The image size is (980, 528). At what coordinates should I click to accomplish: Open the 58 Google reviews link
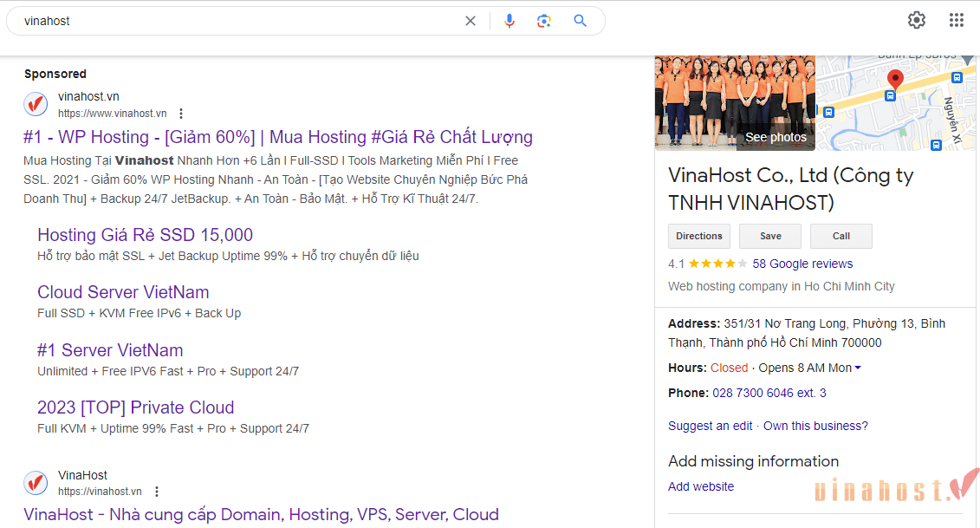[x=802, y=264]
